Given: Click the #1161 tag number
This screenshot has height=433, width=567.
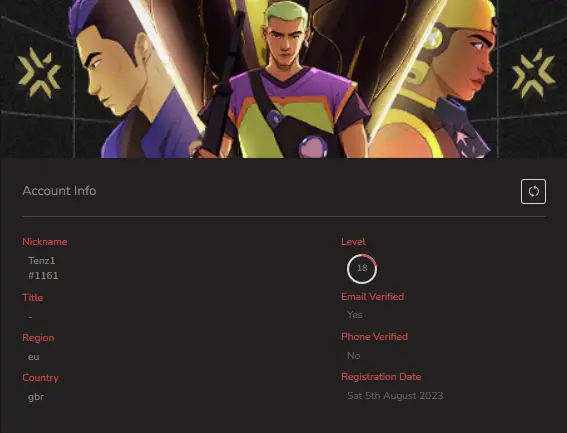Looking at the screenshot, I should point(43,276).
